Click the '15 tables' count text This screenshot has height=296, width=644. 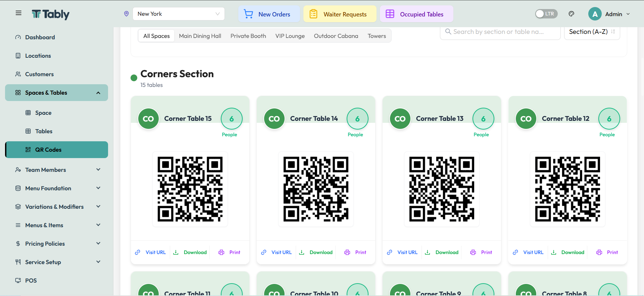pos(151,85)
